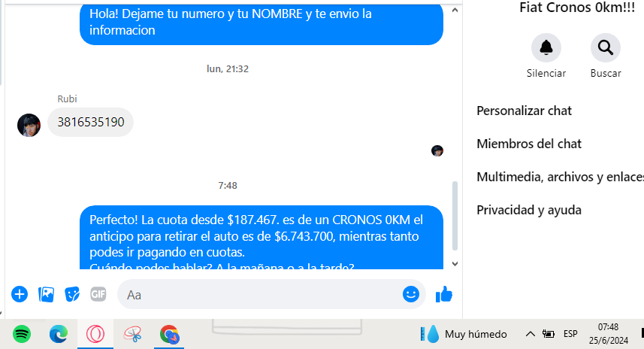The width and height of the screenshot is (644, 349).
Task: Attach a photo with the image icon
Action: point(46,294)
